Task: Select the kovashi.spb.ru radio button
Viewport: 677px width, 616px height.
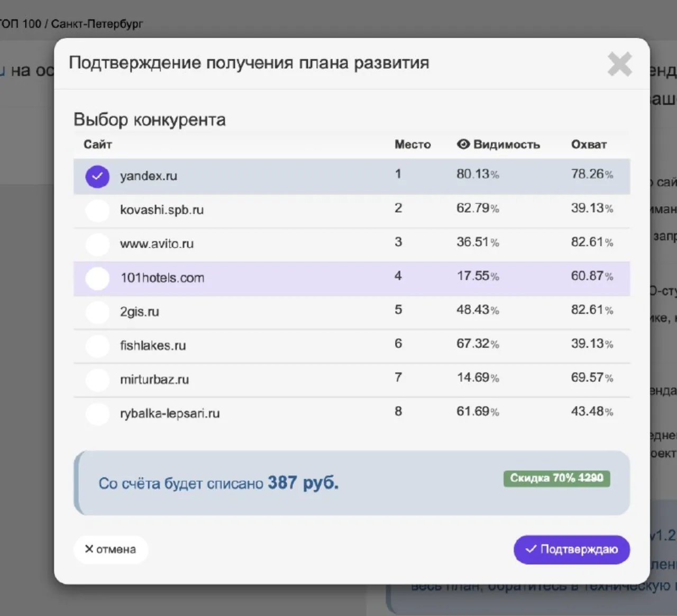Action: pyautogui.click(x=97, y=210)
